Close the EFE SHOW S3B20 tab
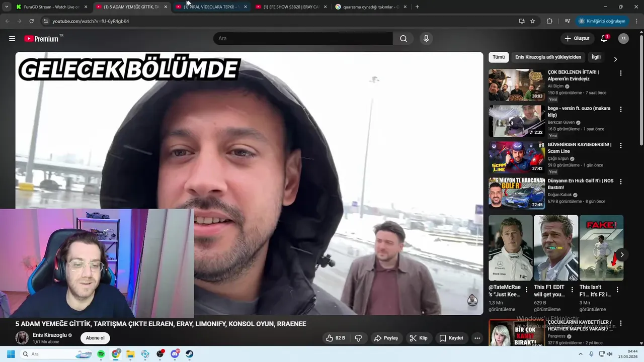The height and width of the screenshot is (362, 644). [325, 7]
